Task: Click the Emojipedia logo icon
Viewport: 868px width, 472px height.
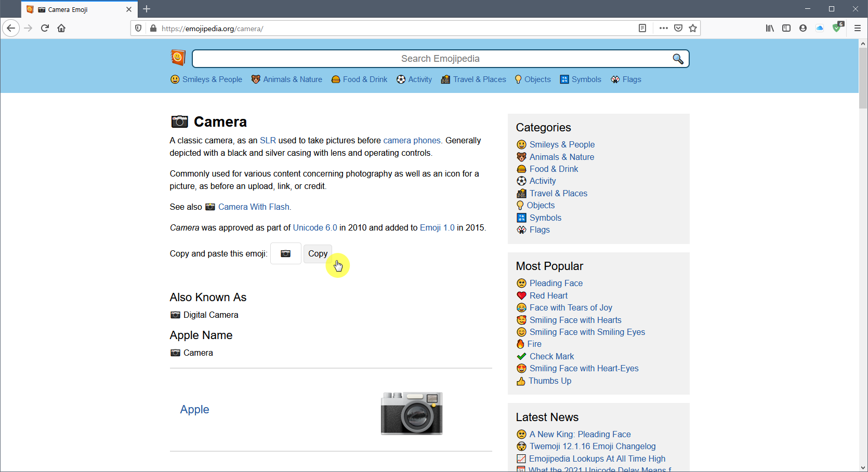Action: coord(178,58)
